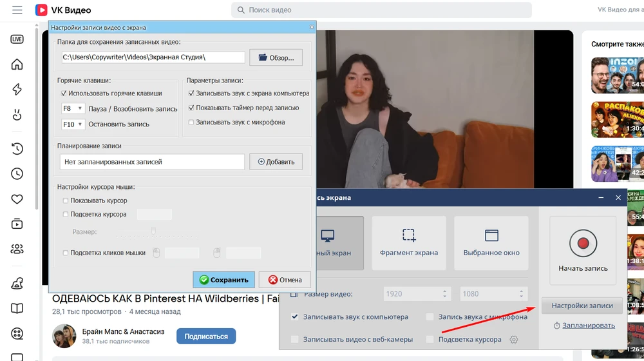
Task: Subscribe with Подписаться button
Action: coord(206,337)
